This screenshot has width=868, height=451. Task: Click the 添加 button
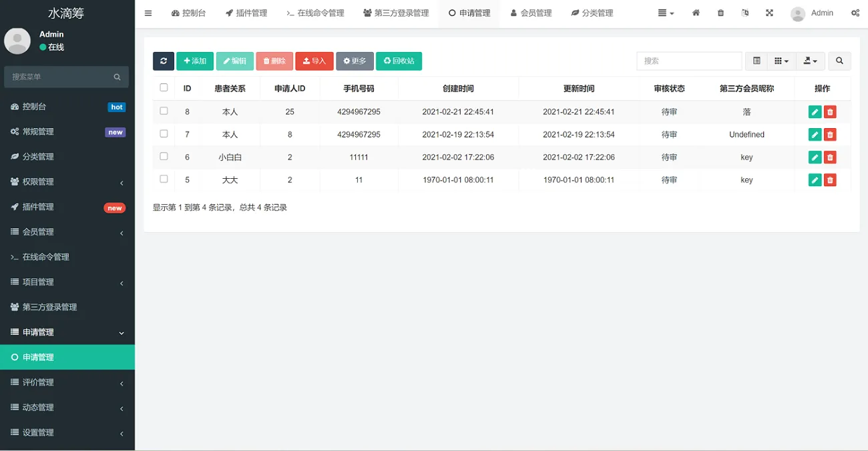coord(195,61)
